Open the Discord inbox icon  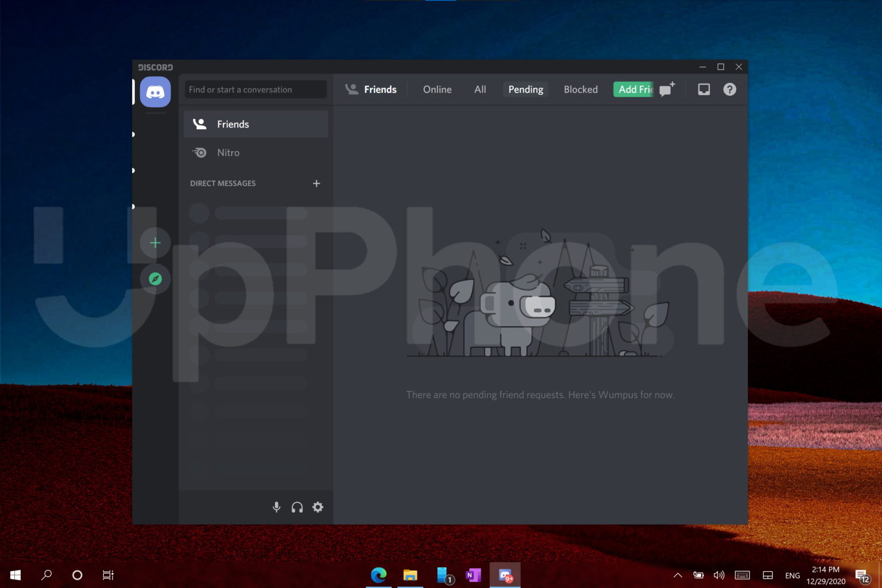point(703,89)
